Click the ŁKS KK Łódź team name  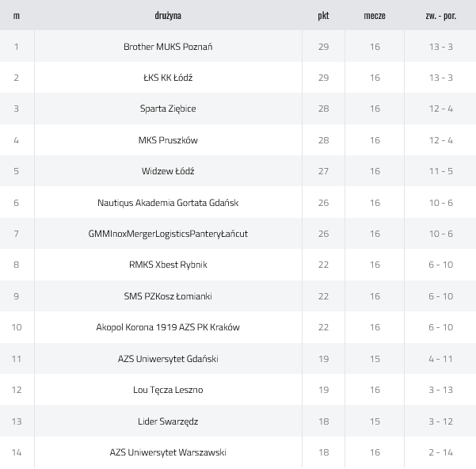coord(168,78)
